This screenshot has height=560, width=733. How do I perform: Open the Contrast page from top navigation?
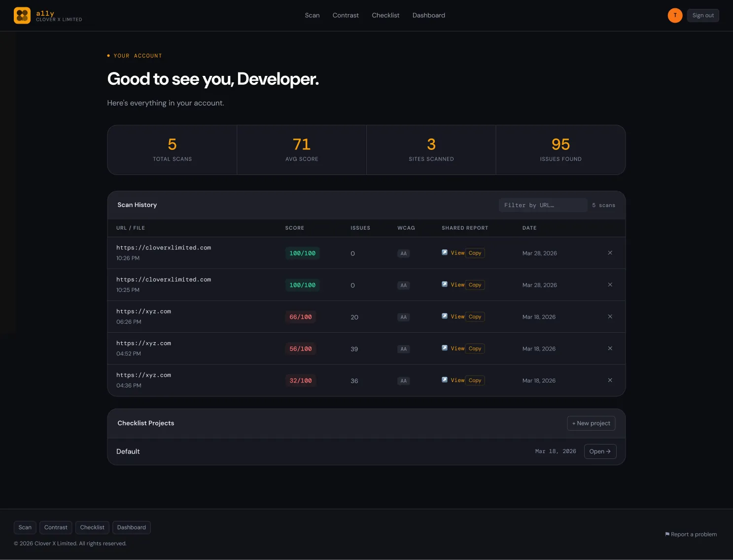point(346,15)
